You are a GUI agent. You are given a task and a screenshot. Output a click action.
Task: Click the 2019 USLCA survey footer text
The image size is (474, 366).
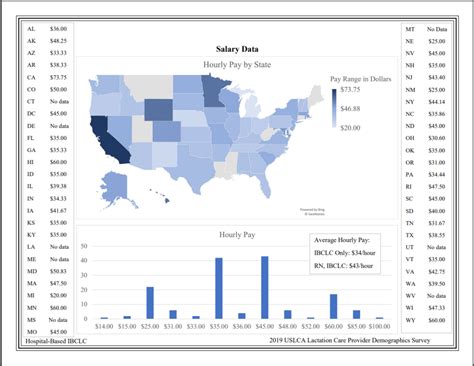350,340
